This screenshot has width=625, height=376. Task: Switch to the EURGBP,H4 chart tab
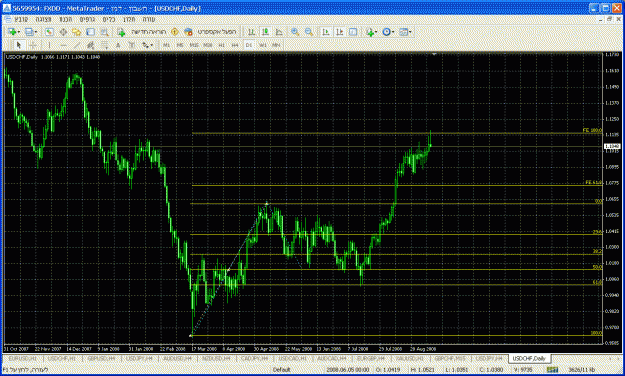point(370,358)
